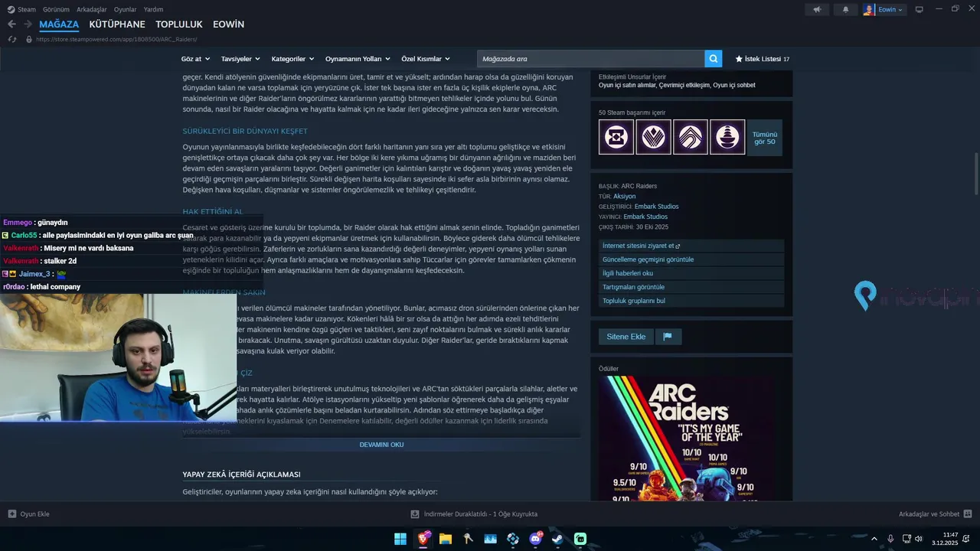980x551 pixels.
Task: Open Brave browser from the taskbar
Action: click(x=423, y=539)
